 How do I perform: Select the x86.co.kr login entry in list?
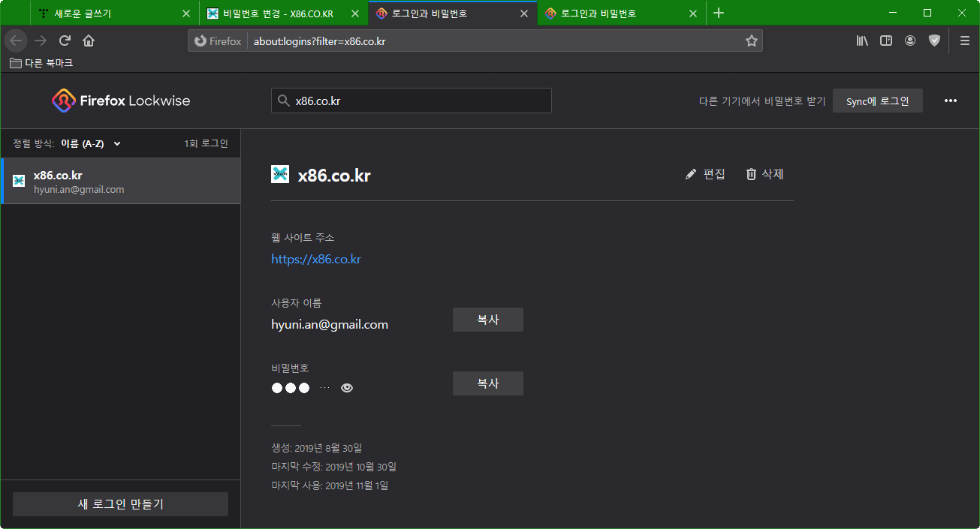coord(121,181)
